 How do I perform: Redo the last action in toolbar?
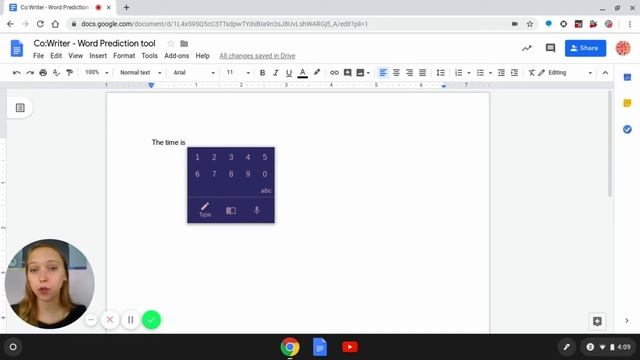click(30, 73)
